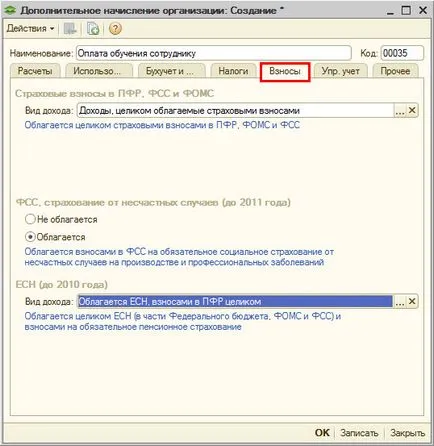Click the Записать button
The width and height of the screenshot is (434, 446).
click(x=359, y=433)
